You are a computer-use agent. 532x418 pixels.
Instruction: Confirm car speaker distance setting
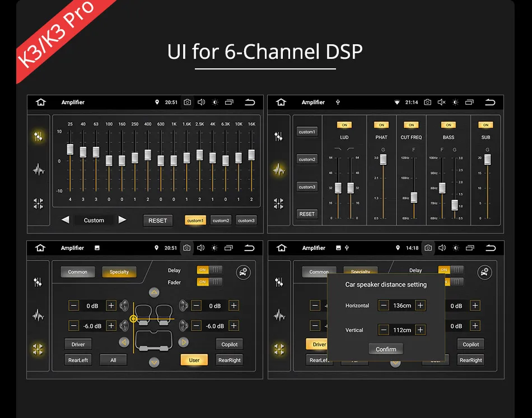pyautogui.click(x=386, y=349)
